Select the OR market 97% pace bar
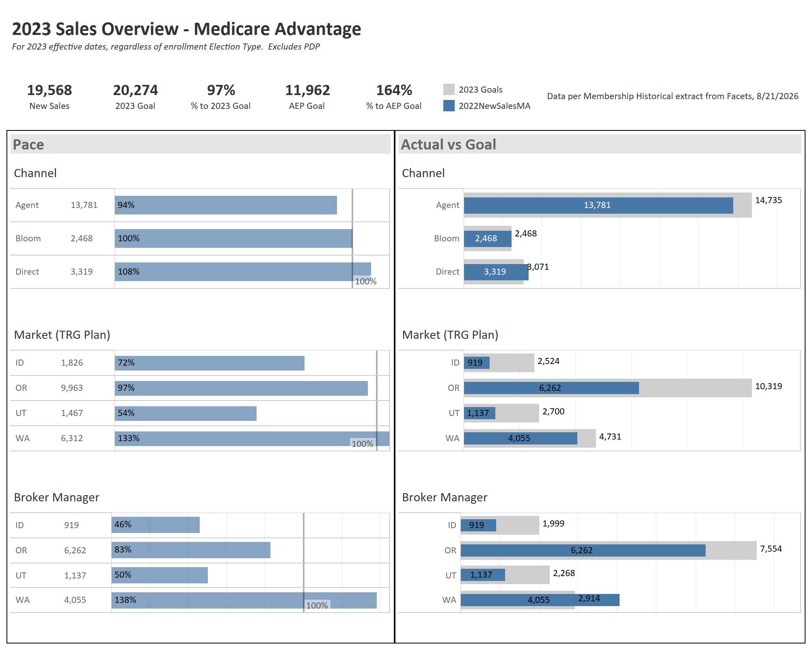This screenshot has height=650, width=812. [x=241, y=388]
